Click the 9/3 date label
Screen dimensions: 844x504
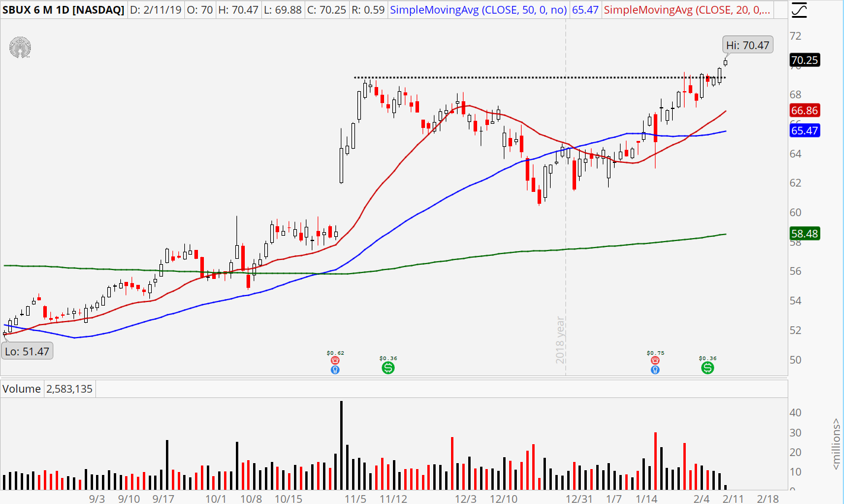pyautogui.click(x=97, y=499)
